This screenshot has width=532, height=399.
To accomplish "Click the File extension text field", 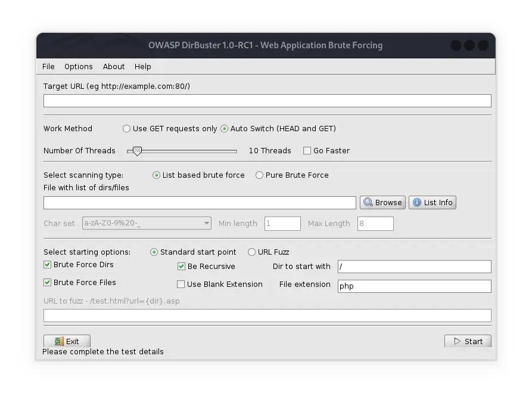I will point(414,286).
